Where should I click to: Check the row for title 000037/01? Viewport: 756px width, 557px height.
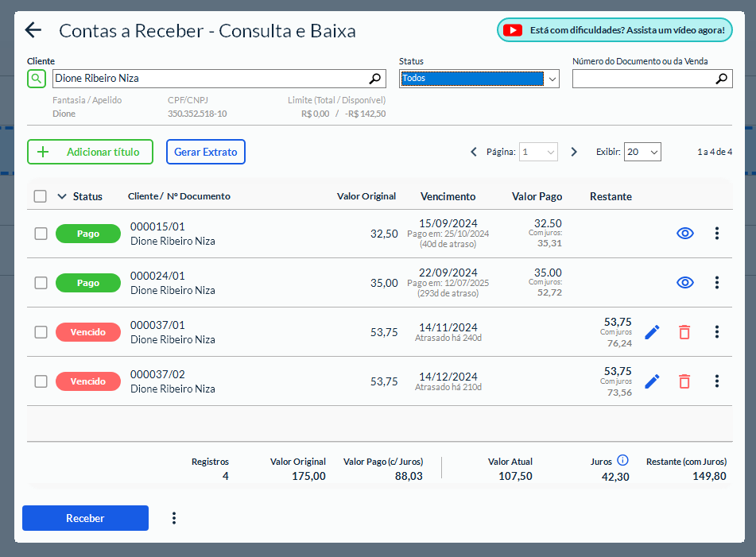pos(41,332)
